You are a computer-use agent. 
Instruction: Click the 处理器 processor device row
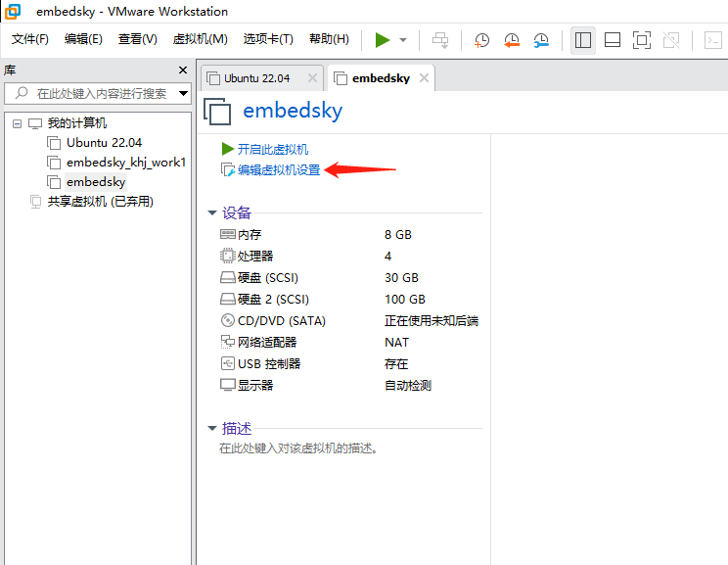click(x=350, y=256)
